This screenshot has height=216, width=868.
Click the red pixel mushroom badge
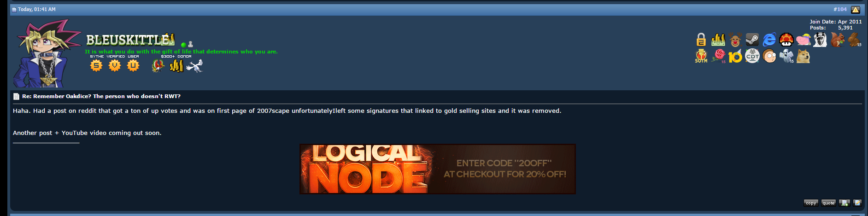786,40
